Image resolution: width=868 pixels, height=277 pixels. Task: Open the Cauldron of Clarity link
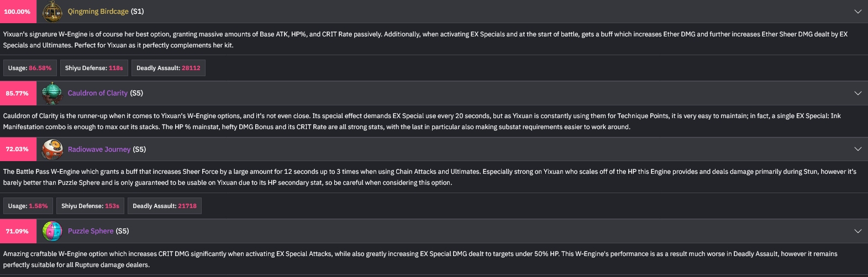coord(97,93)
